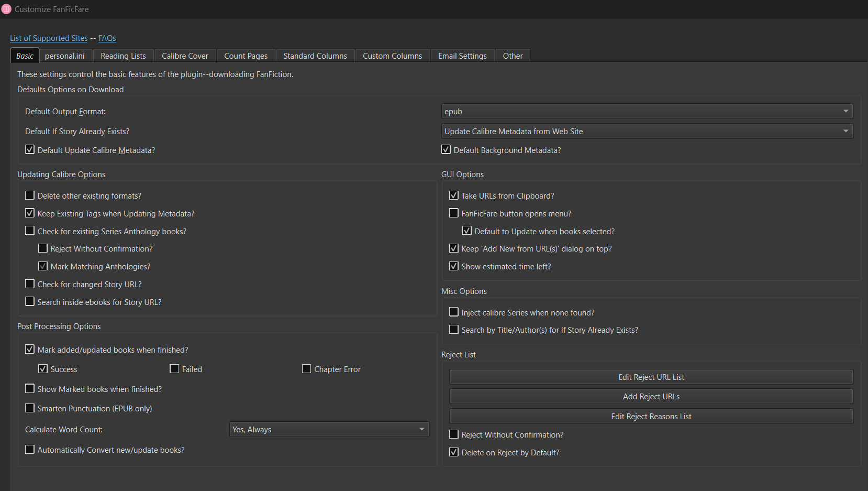Tick the Failed checkbox

click(x=175, y=369)
